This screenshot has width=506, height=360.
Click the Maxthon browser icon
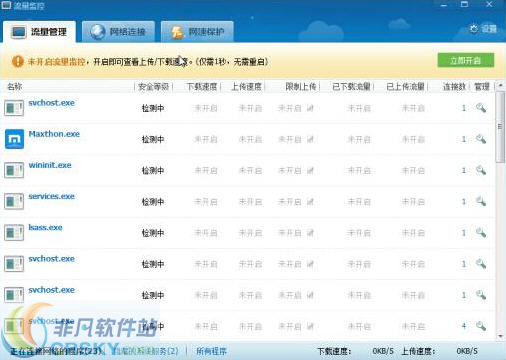pos(14,139)
